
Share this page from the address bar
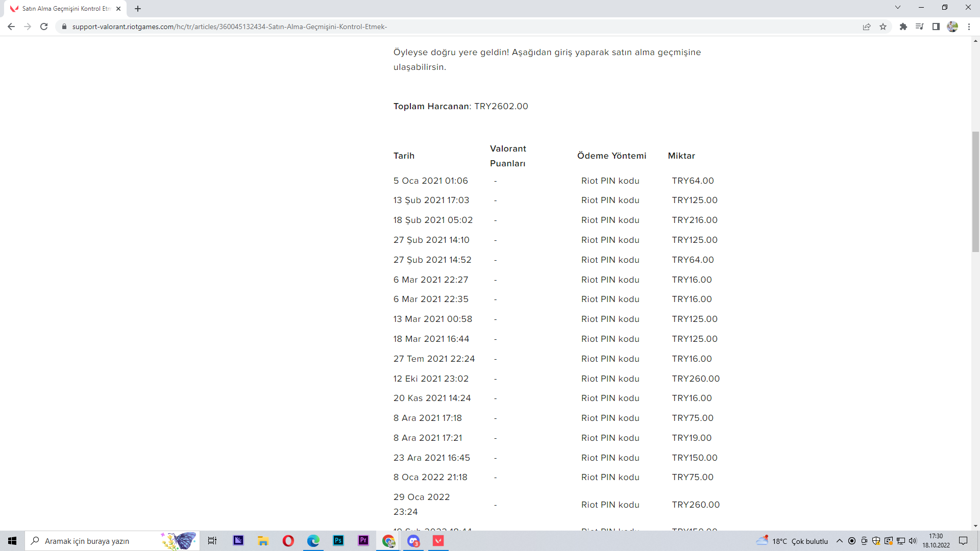coord(867,27)
